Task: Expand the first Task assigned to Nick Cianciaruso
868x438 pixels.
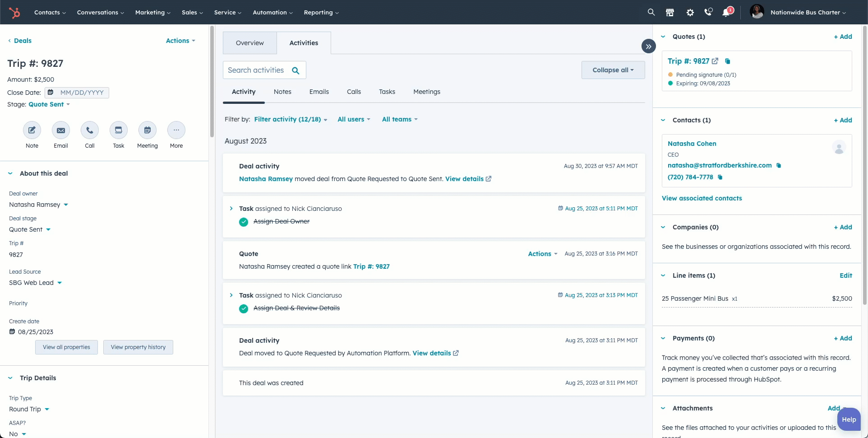Action: [231, 209]
